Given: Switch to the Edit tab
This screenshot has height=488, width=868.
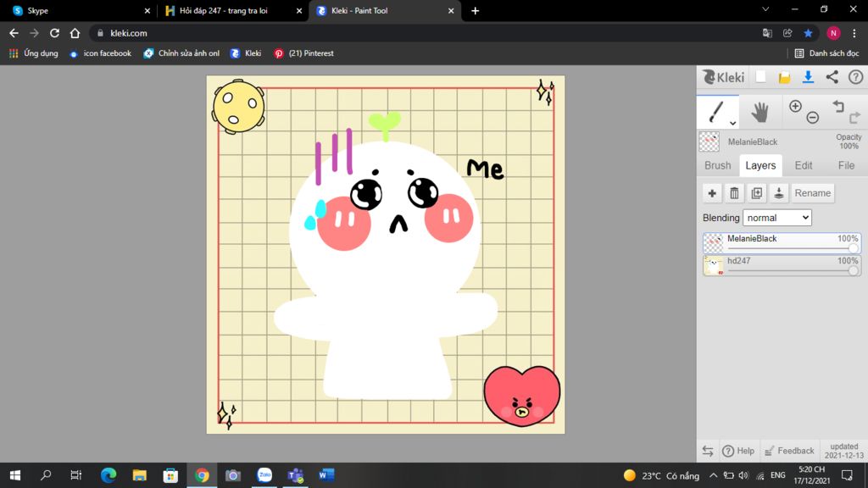Looking at the screenshot, I should 804,165.
